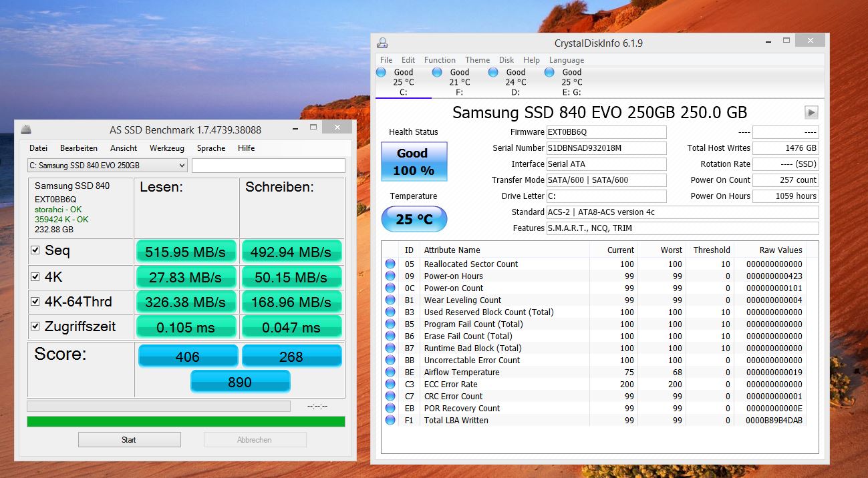Toggle the Seq benchmark checkbox
This screenshot has height=478, width=868.
pos(35,251)
